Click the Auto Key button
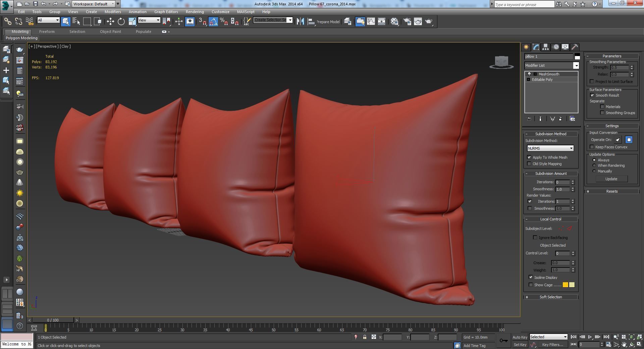The image size is (644, 349). 520,337
